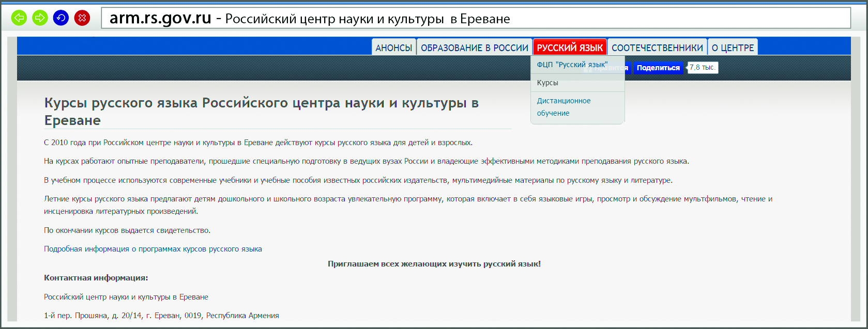Reload the page with the blue refresh icon
The width and height of the screenshot is (868, 329).
click(61, 18)
